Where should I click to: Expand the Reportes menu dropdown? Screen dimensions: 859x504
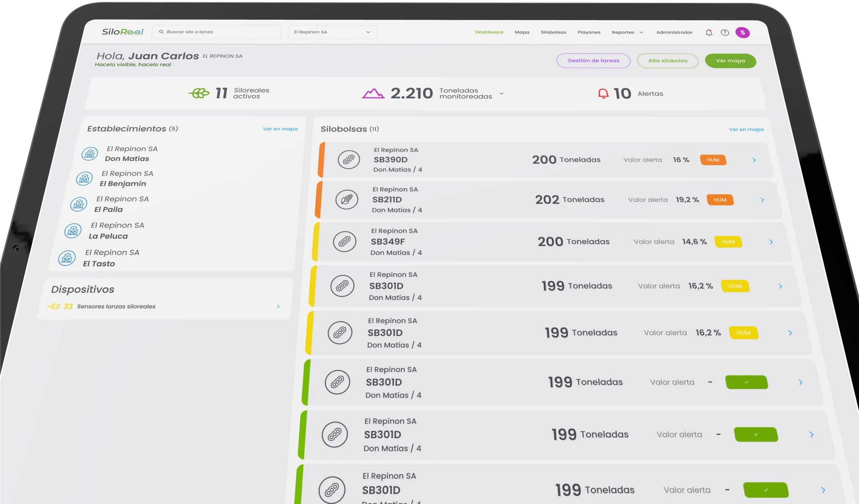click(x=627, y=32)
